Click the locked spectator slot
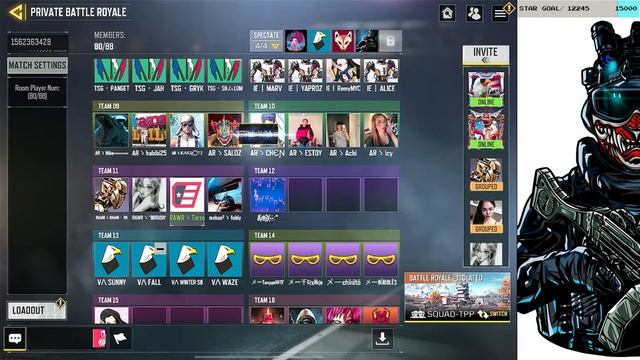The height and width of the screenshot is (360, 640). click(x=390, y=41)
